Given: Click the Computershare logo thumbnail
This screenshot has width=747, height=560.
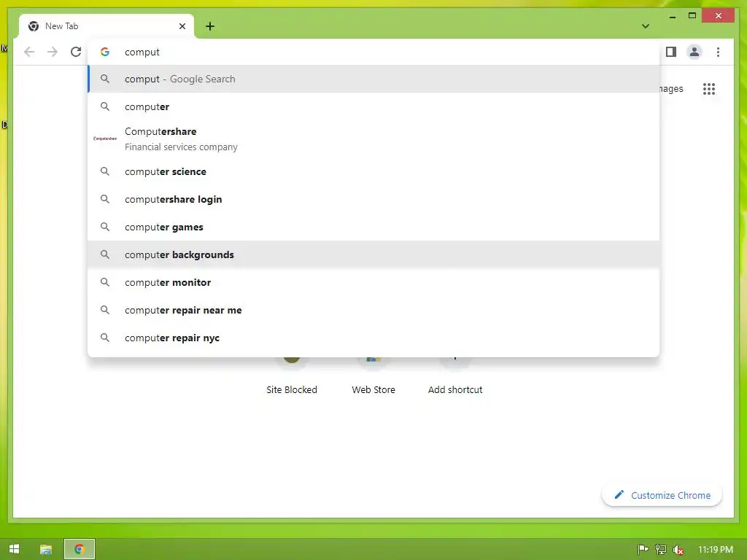Looking at the screenshot, I should pyautogui.click(x=105, y=139).
